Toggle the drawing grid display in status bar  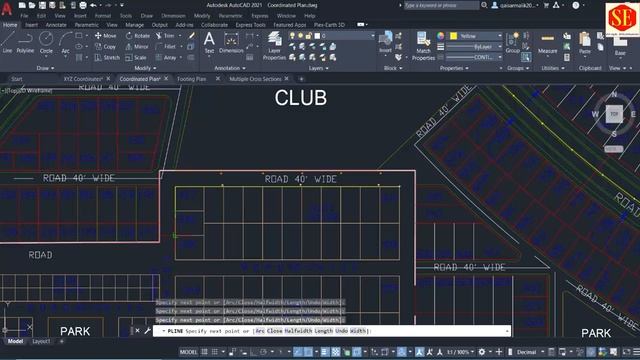(x=204, y=352)
